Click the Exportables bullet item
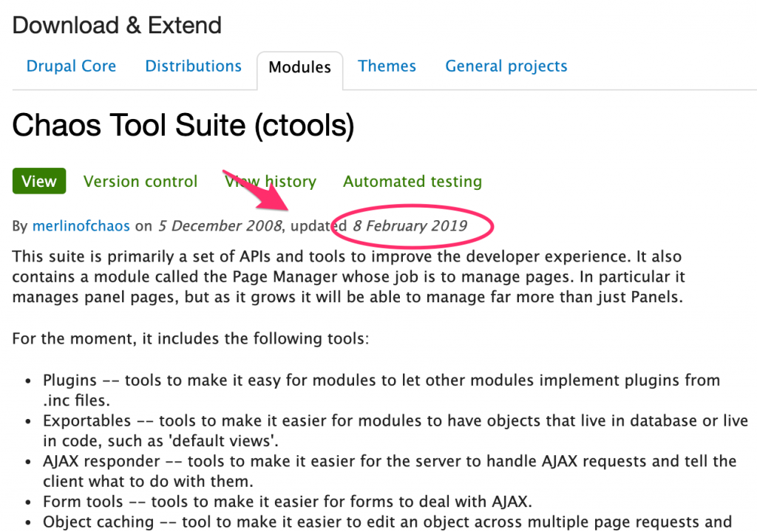This screenshot has height=532, width=757. 396,431
